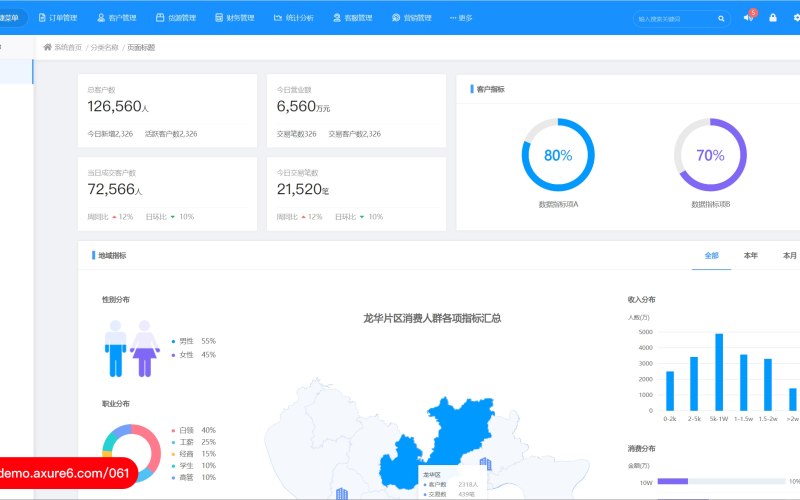
Task: Go to 系统首页 via home breadcrumb
Action: point(62,47)
